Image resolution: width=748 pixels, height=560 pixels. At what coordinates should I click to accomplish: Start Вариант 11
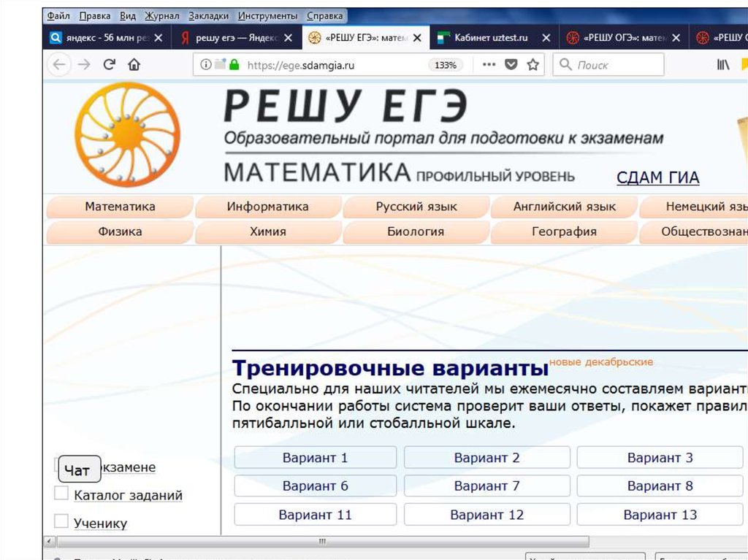click(x=316, y=515)
